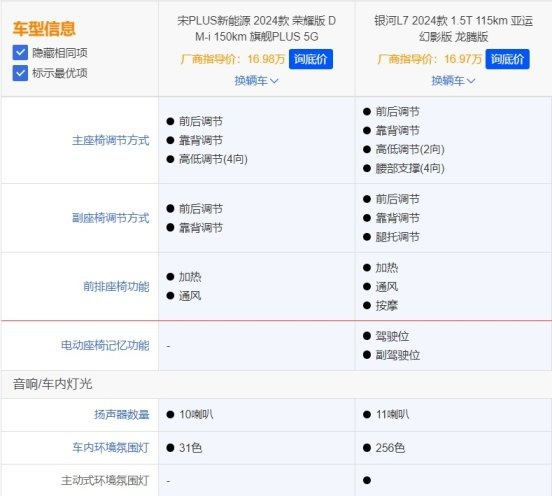Click the 腰部支撑(4向) value

coord(410,168)
